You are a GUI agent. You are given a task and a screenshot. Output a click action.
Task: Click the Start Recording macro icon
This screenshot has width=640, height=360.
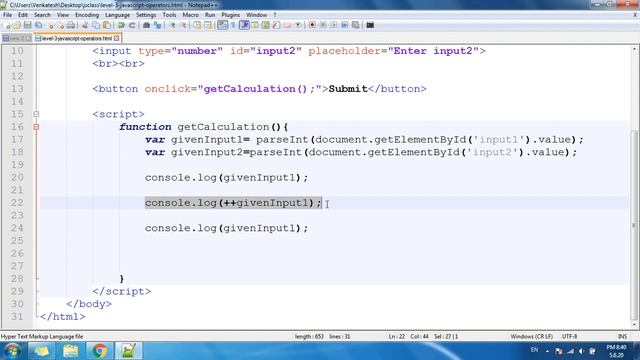click(x=312, y=25)
